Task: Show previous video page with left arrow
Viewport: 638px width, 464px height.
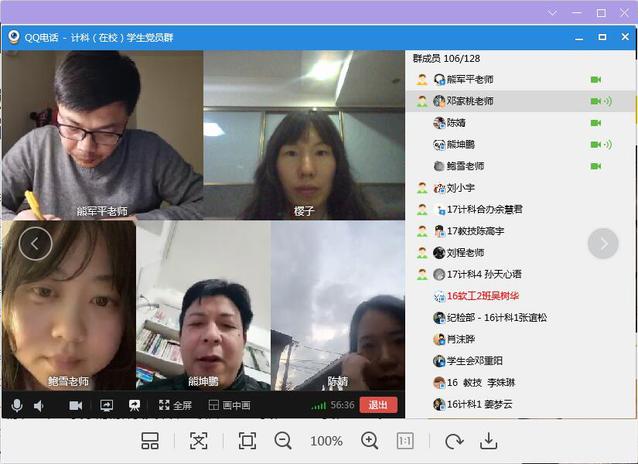Action: tap(35, 243)
